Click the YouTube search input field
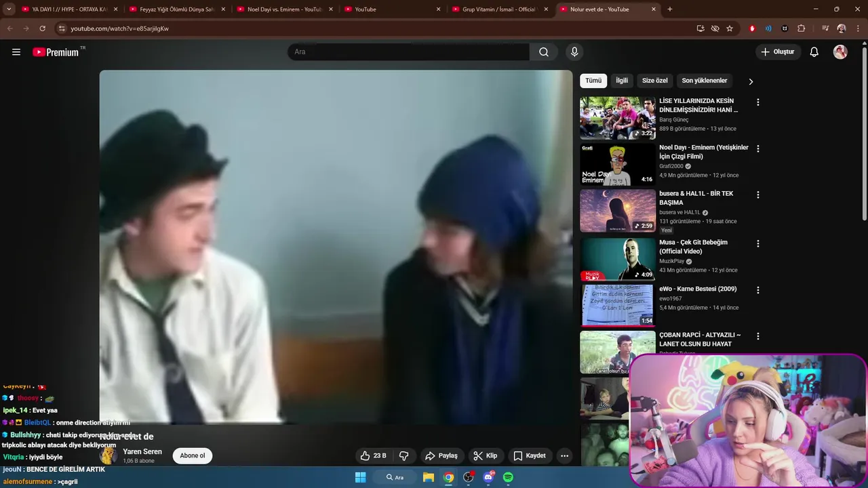868x488 pixels. [x=409, y=52]
